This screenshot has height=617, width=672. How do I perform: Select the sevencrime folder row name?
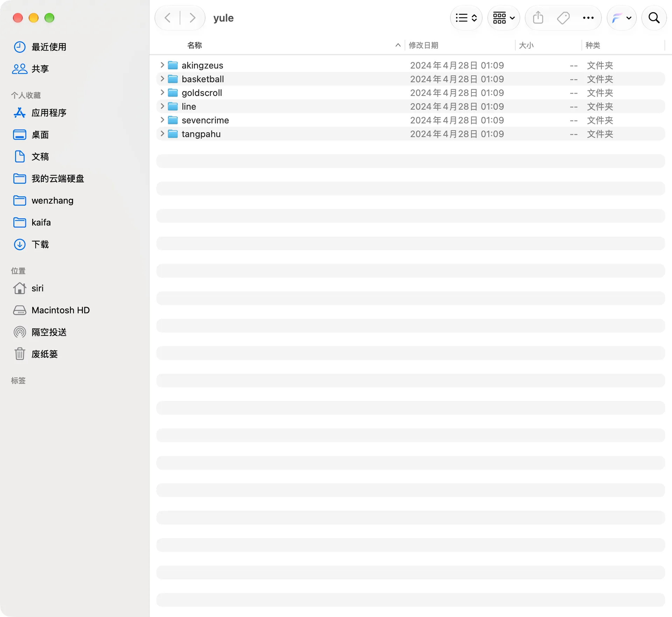[205, 120]
